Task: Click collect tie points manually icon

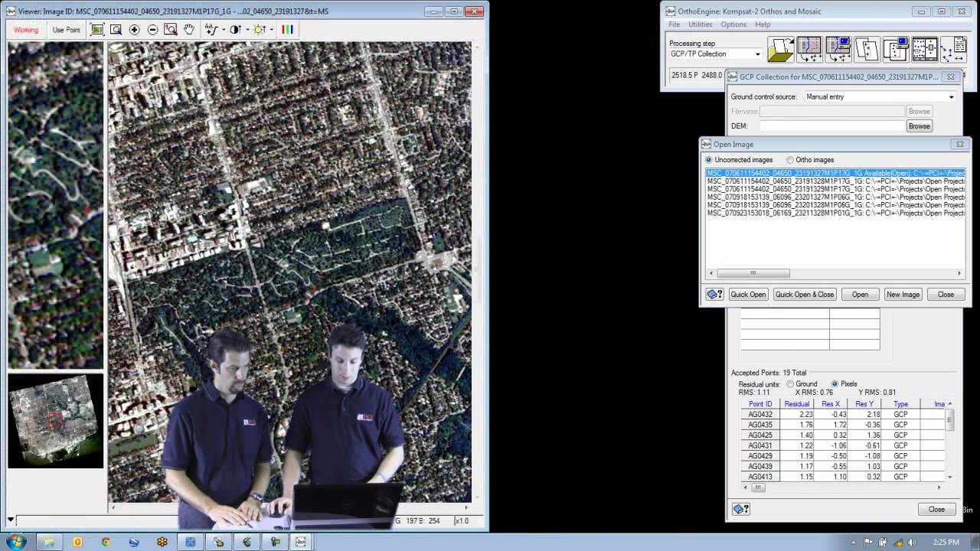Action: click(867, 50)
